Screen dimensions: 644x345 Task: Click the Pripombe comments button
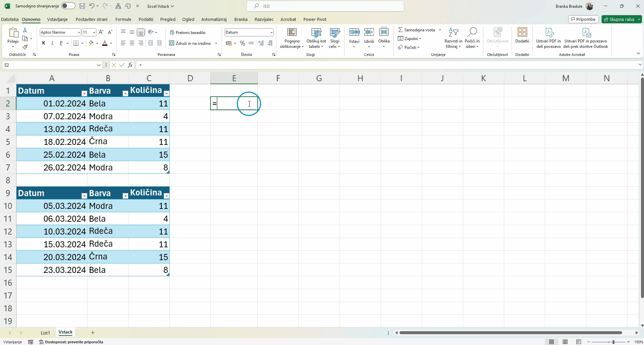tap(583, 19)
